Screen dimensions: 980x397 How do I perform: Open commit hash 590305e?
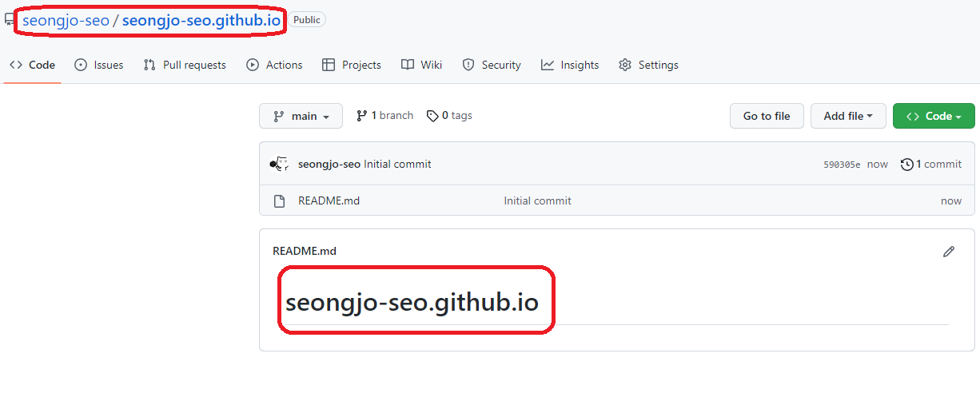coord(842,165)
